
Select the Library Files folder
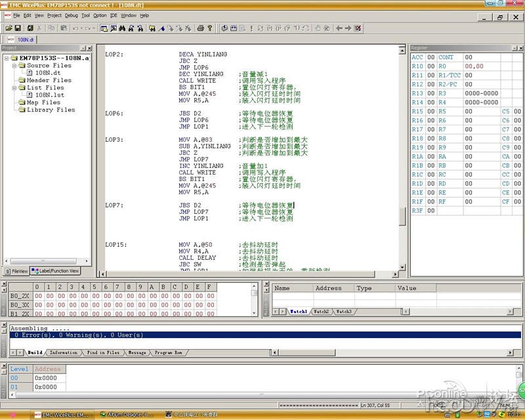51,110
